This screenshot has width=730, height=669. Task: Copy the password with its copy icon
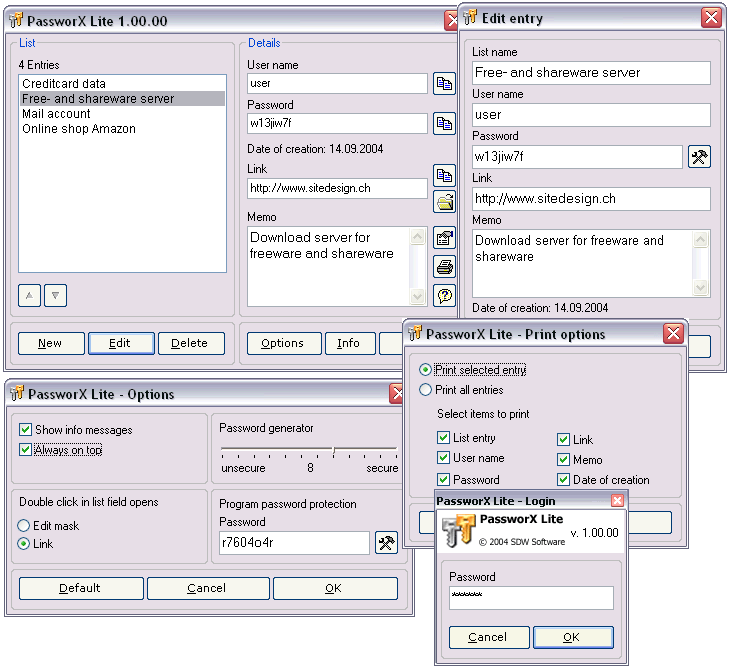444,124
